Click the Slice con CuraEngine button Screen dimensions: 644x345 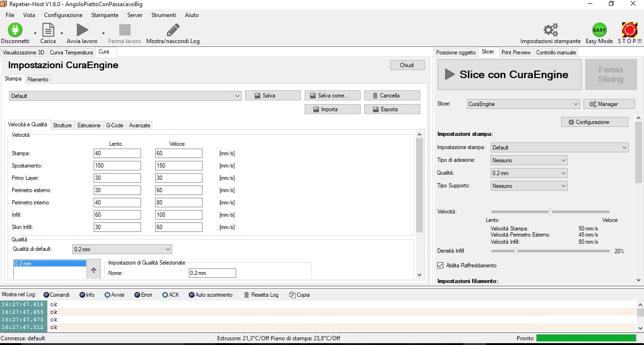(x=509, y=74)
